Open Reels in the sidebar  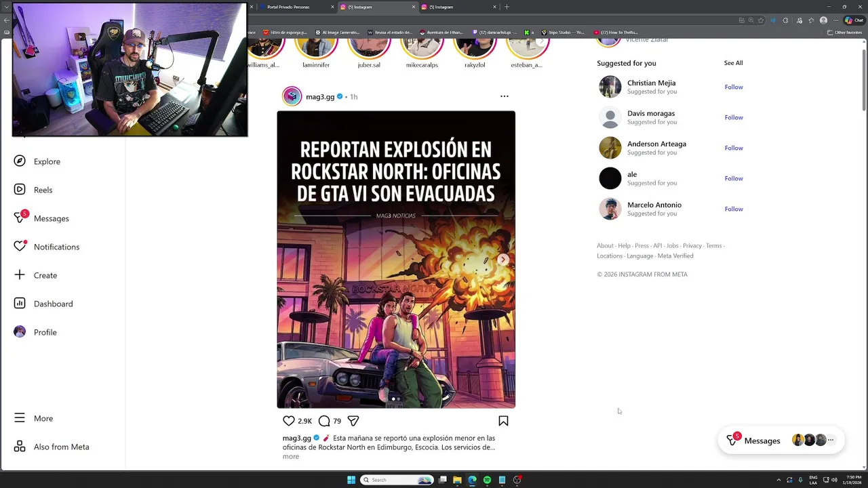coord(33,190)
